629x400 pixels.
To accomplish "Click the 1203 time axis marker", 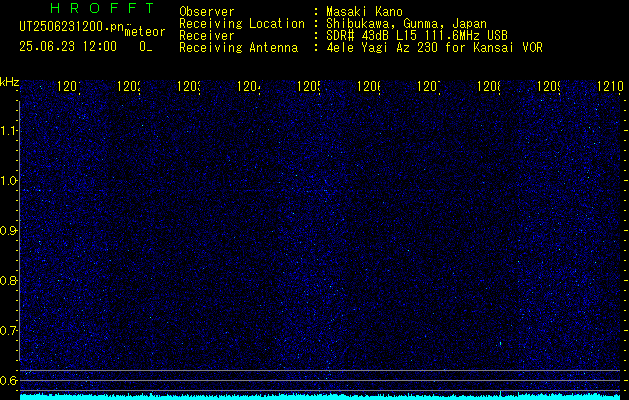I will point(189,86).
